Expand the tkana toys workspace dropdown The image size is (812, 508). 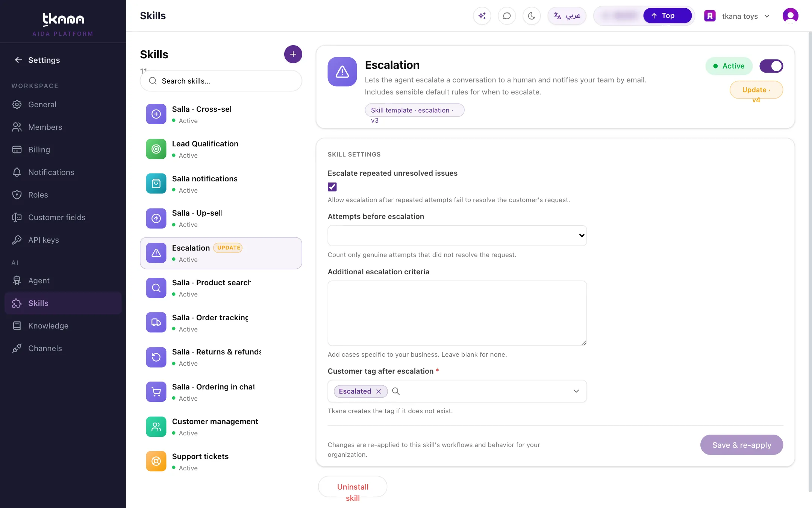click(737, 16)
